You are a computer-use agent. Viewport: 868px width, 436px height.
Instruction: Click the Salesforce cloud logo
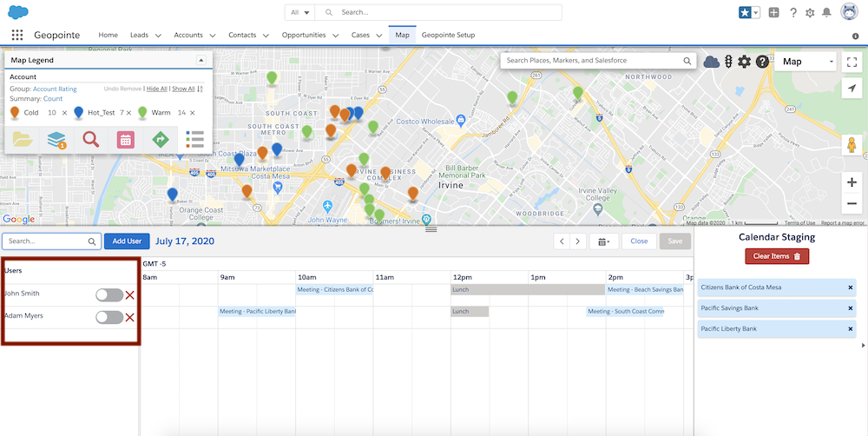pyautogui.click(x=18, y=12)
